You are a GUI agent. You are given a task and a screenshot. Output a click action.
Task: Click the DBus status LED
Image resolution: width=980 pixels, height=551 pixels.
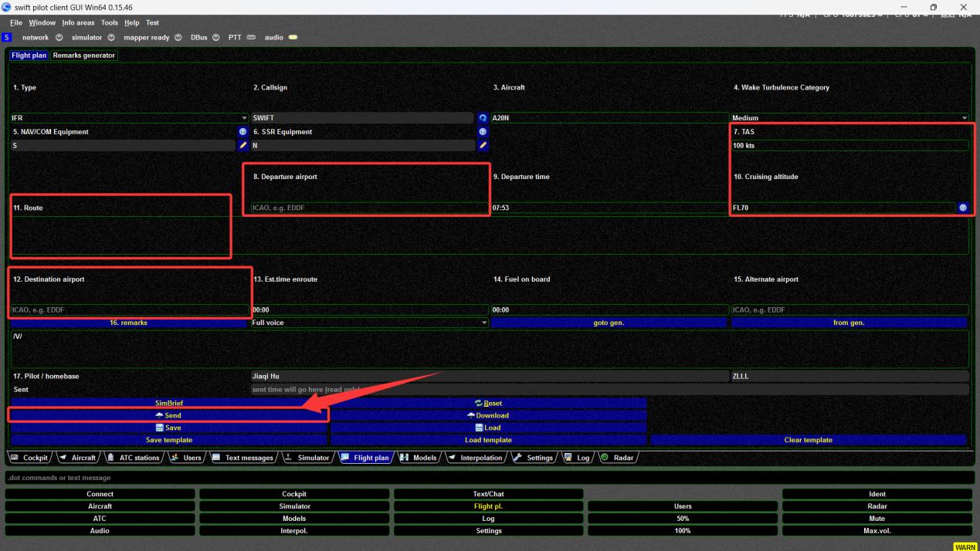[216, 37]
